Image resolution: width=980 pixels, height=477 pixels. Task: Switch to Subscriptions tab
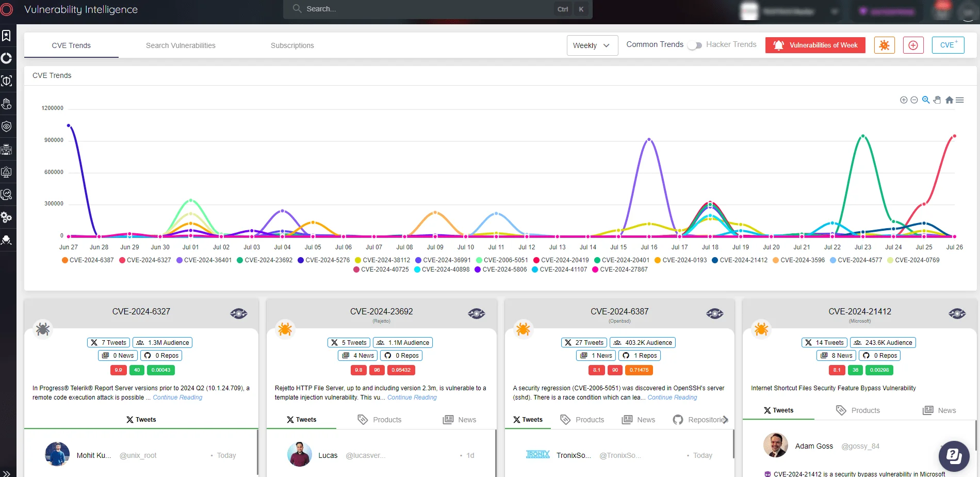pos(292,45)
